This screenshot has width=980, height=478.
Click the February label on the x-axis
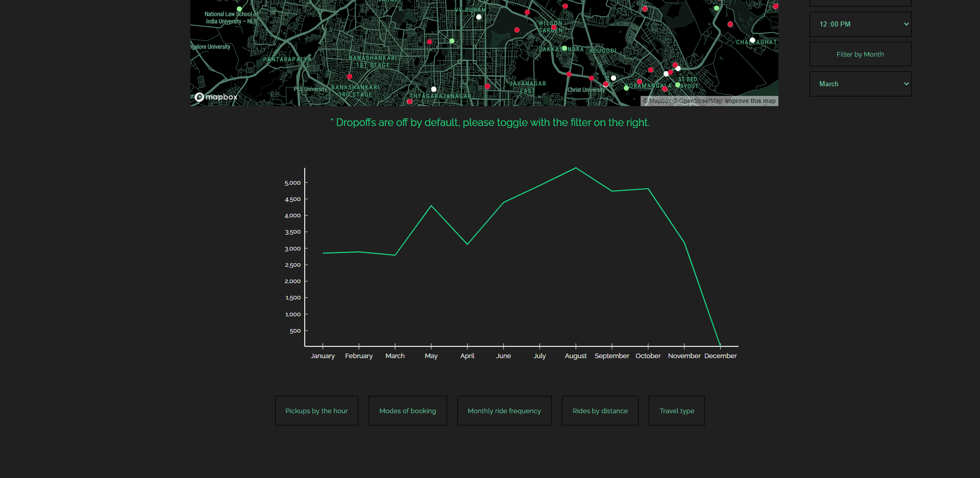click(x=359, y=356)
